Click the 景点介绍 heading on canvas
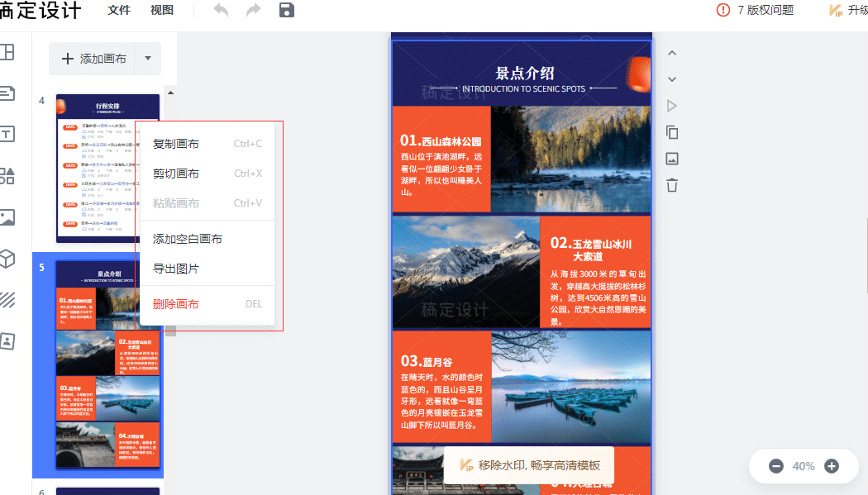Screen dimensions: 868x495 click(x=524, y=73)
